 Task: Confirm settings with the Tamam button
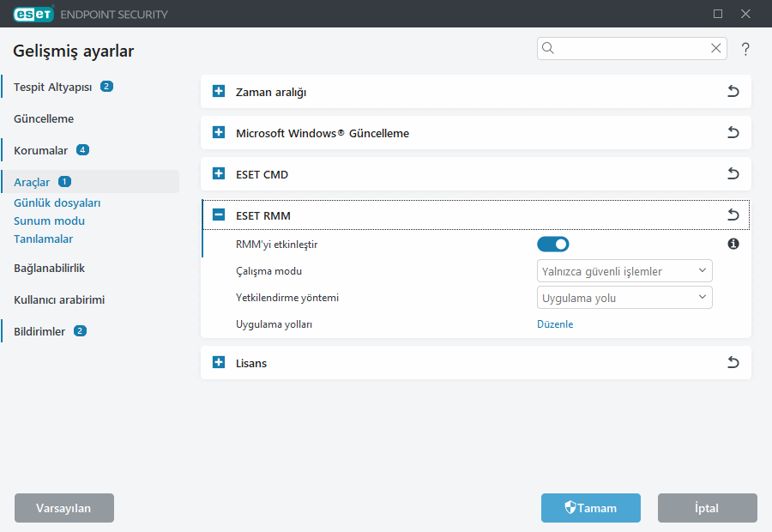pyautogui.click(x=590, y=508)
